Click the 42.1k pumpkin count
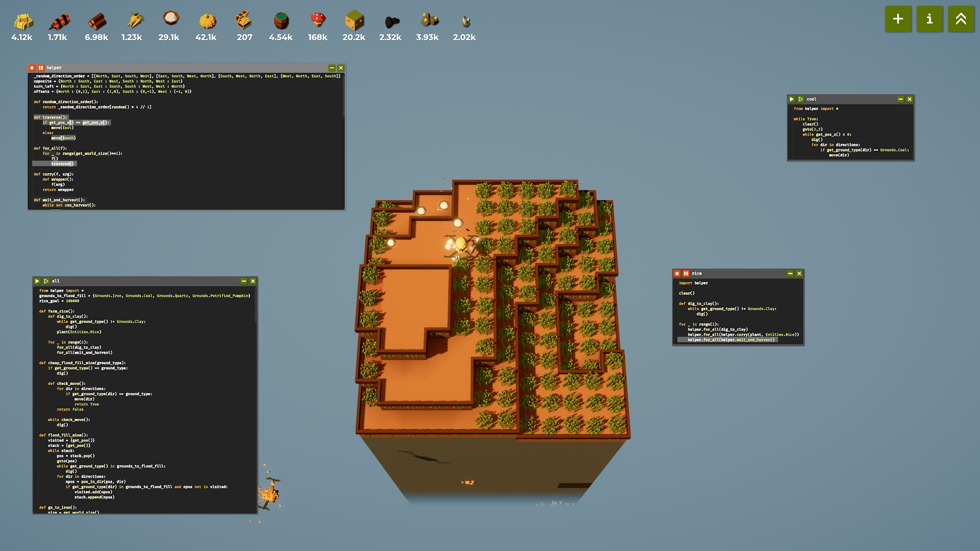The image size is (980, 551). [x=206, y=37]
